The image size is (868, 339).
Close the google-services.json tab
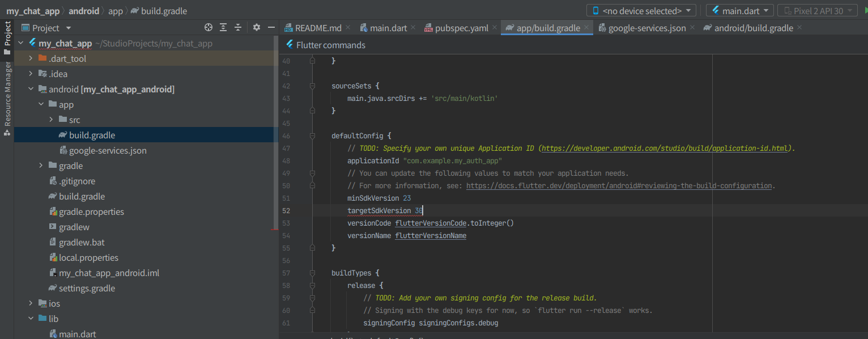pos(692,27)
